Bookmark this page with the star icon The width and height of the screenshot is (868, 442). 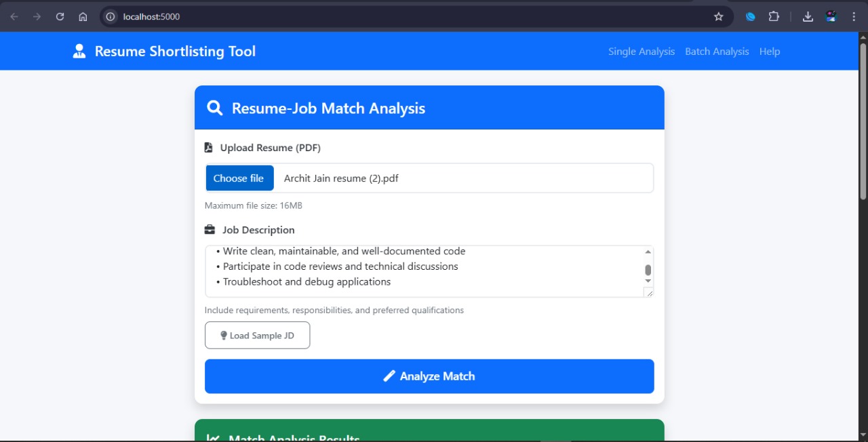coord(718,17)
